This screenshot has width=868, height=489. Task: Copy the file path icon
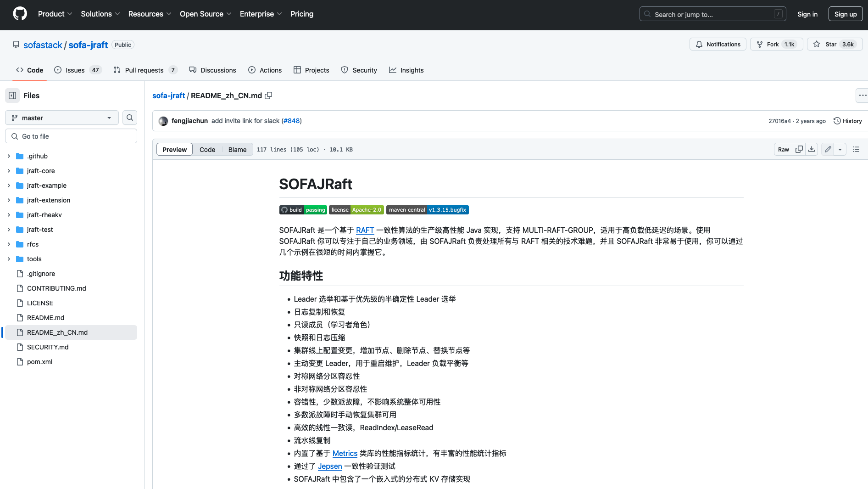click(268, 96)
